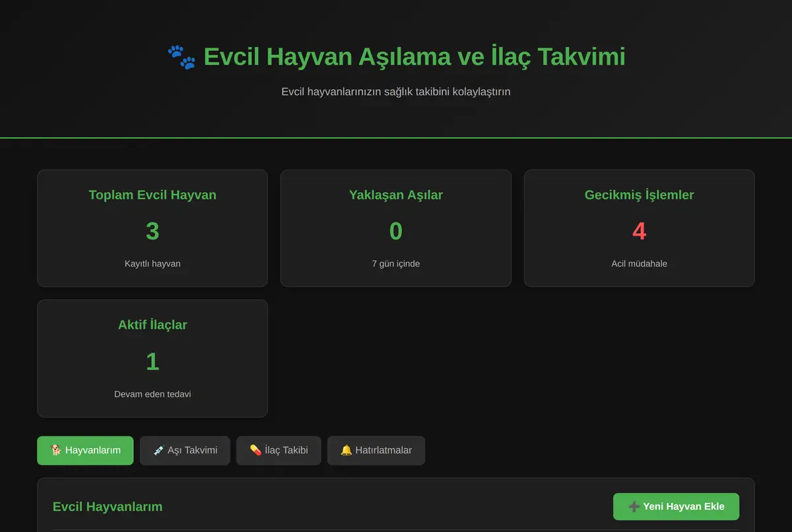The width and height of the screenshot is (792, 532).
Task: Select the Yaklaşan Aşılar card
Action: point(396,228)
